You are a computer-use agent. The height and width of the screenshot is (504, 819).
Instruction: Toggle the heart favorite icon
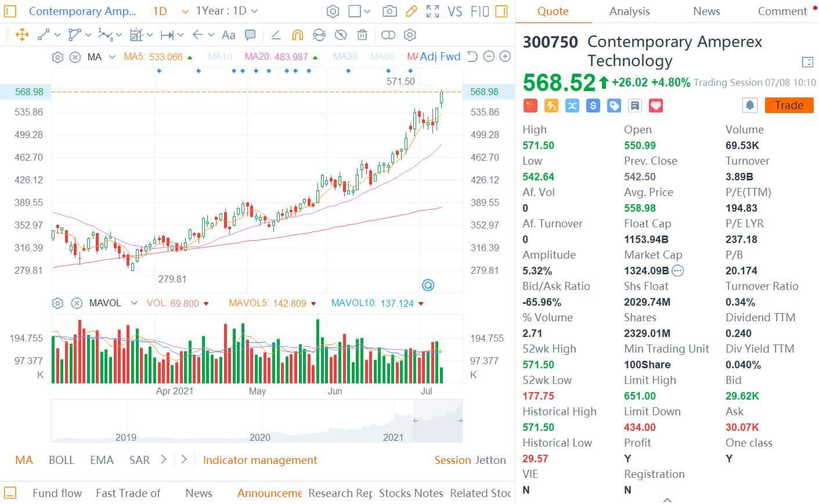[x=655, y=105]
